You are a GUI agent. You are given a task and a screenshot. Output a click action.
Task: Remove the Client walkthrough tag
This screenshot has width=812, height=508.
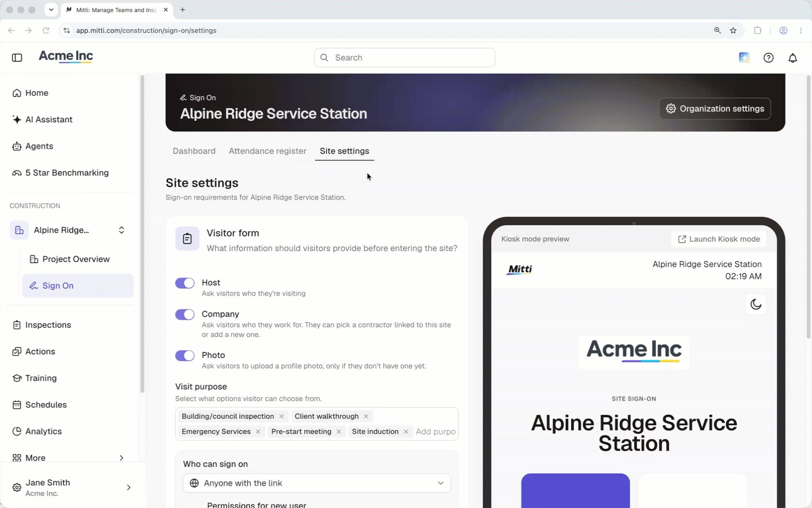[x=366, y=417]
